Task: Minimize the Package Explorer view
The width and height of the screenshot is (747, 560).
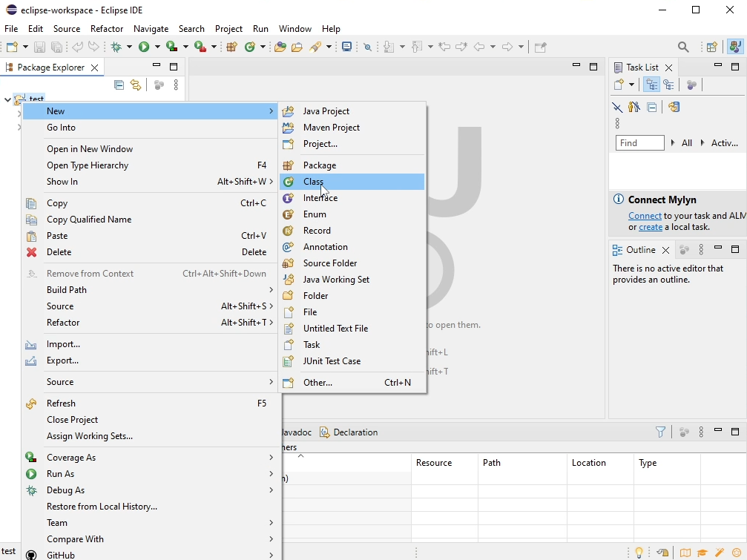Action: point(157,65)
